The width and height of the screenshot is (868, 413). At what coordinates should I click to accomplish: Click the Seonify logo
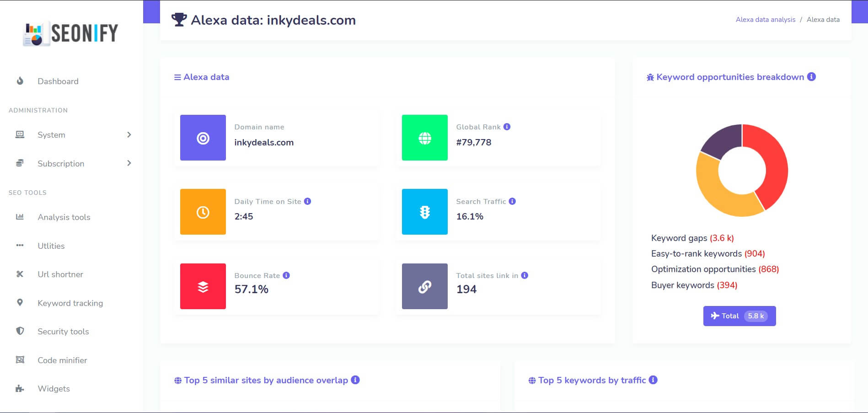coord(71,33)
